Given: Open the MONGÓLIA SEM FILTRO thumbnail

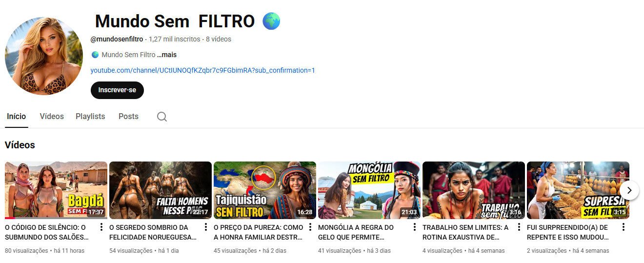Looking at the screenshot, I should (x=369, y=190).
